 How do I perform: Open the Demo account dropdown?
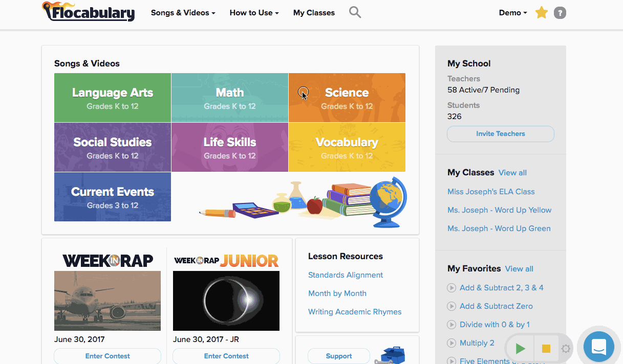pyautogui.click(x=512, y=13)
